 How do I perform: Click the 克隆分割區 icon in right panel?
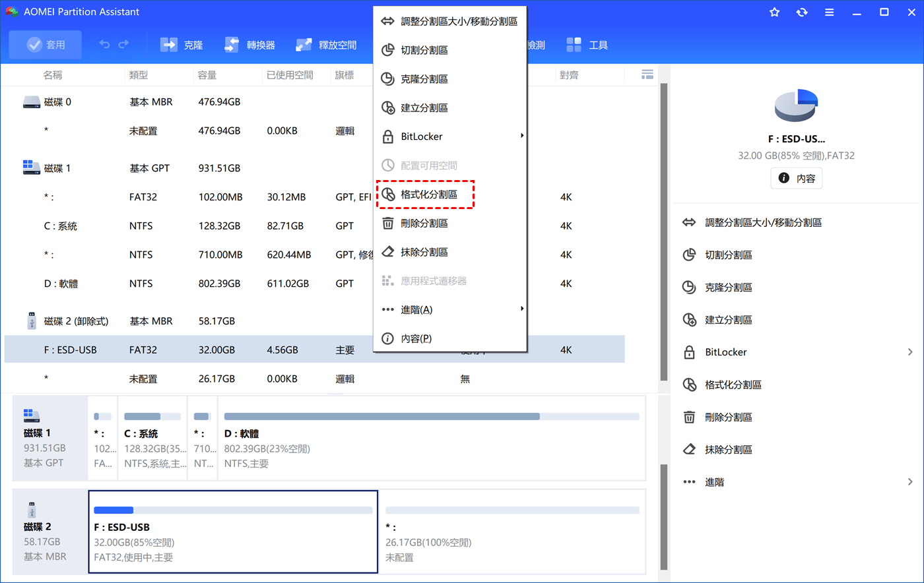(x=689, y=288)
